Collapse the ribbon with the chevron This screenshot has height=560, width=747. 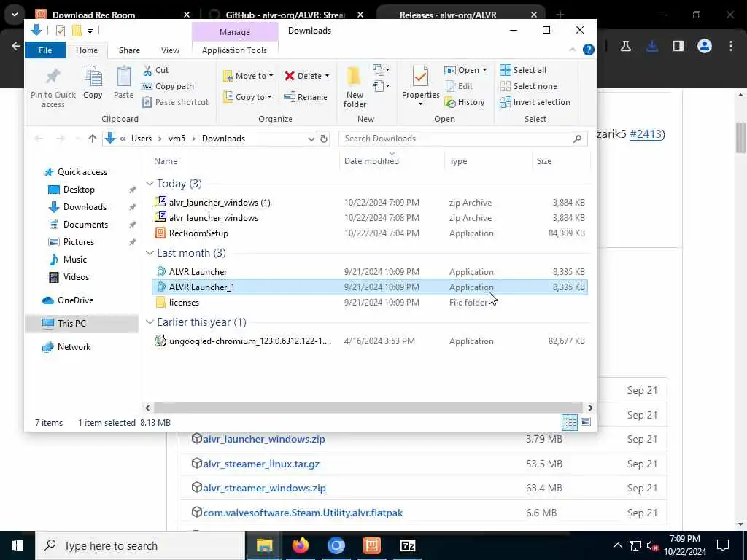click(573, 50)
